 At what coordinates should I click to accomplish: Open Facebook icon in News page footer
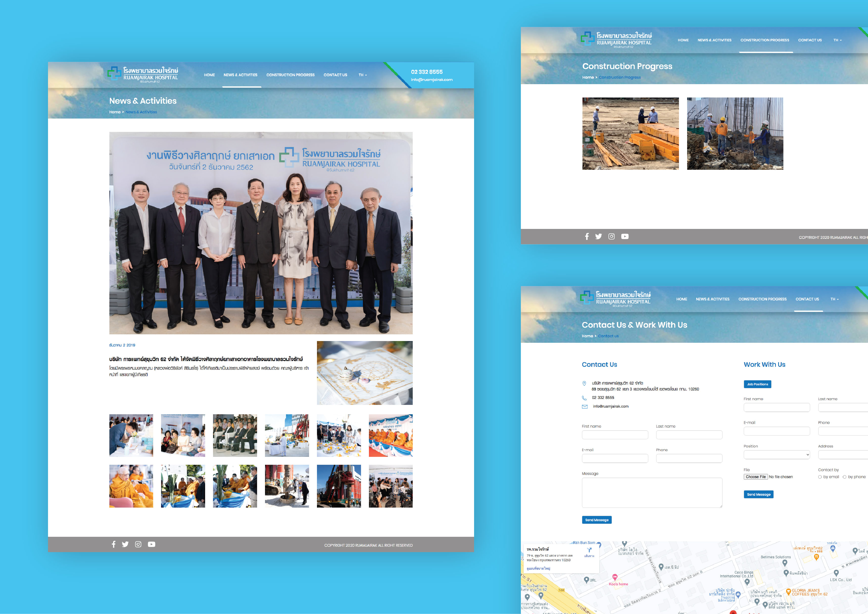(113, 544)
